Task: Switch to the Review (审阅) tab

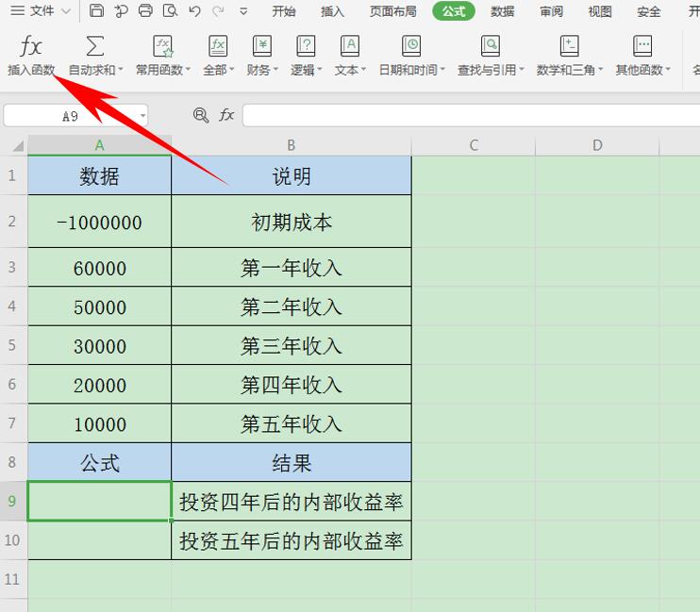Action: click(551, 10)
